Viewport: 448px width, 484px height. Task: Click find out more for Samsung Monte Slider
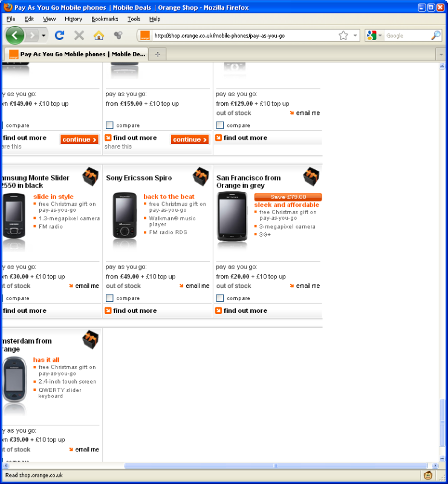click(24, 310)
